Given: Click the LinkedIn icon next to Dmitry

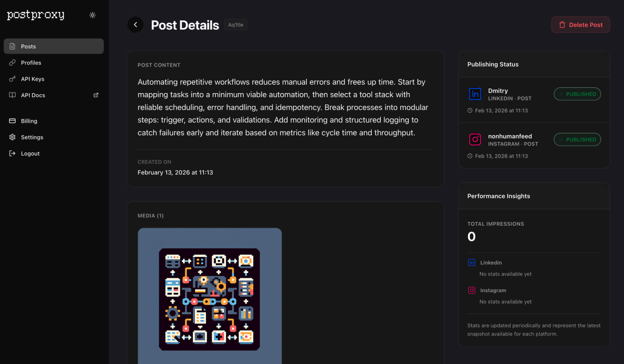Looking at the screenshot, I should pos(475,94).
